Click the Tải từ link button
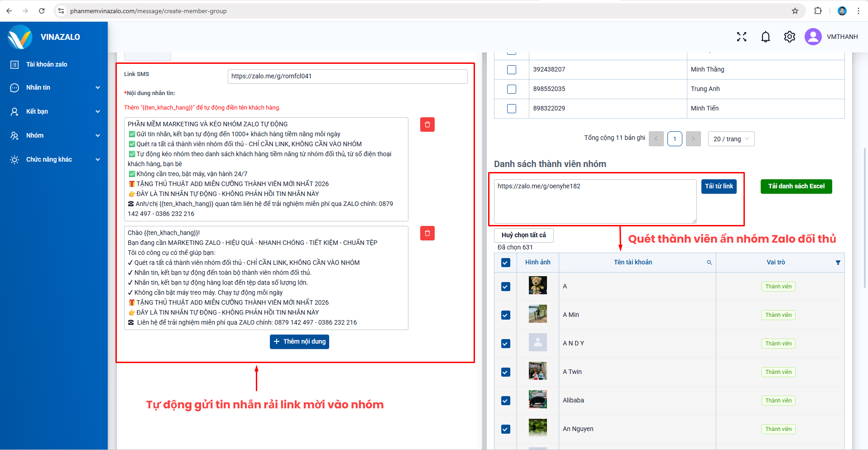 [719, 186]
